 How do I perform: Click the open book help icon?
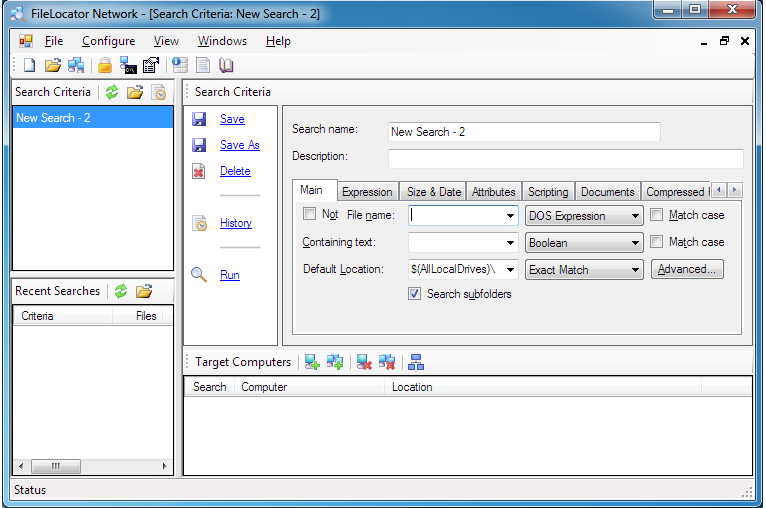(x=226, y=65)
